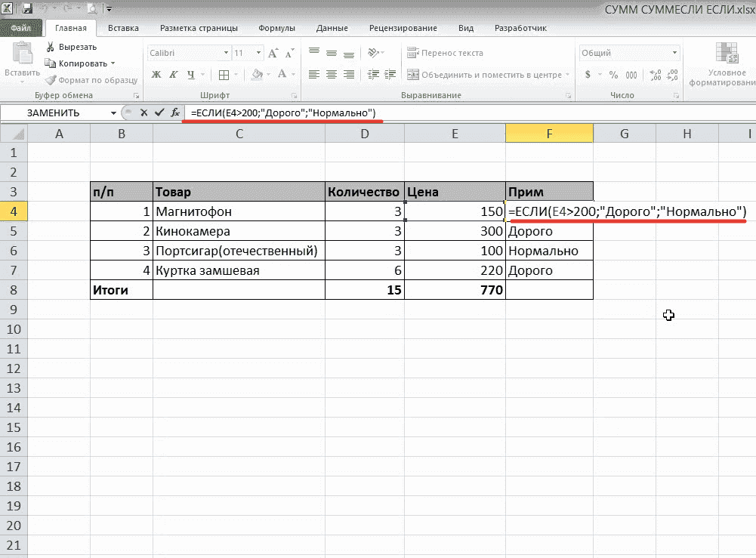Click the Save icon in quick access toolbar

tap(27, 9)
